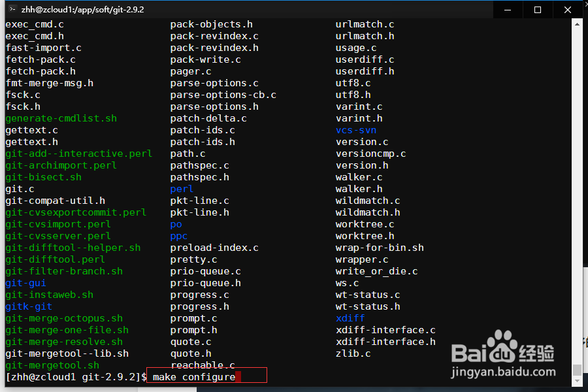This screenshot has height=392, width=588.
Task: Click green script 'generate-cmdlist.sh'
Action: tap(61, 118)
